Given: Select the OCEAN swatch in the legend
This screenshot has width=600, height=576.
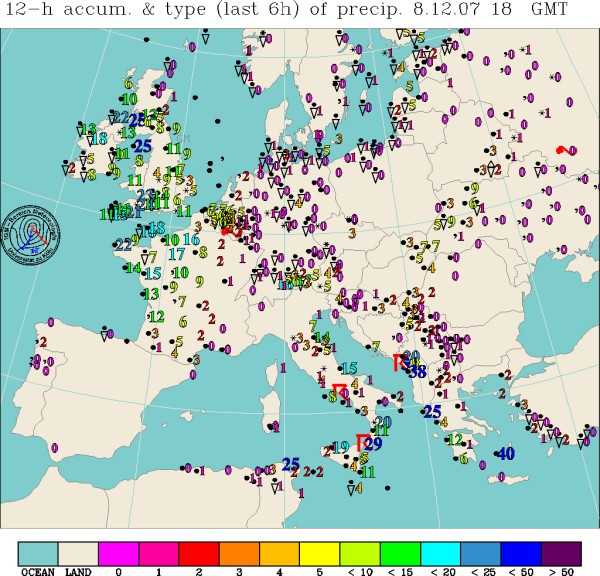Looking at the screenshot, I should (38, 552).
